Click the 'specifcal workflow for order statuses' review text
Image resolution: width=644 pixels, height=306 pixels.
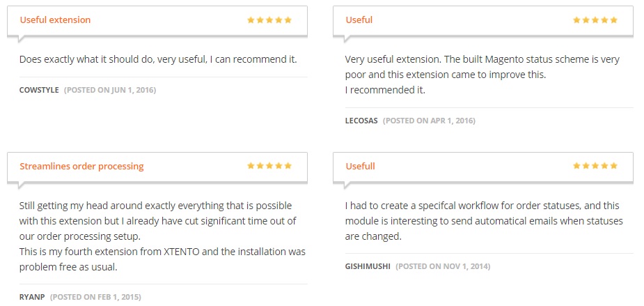pos(483,221)
